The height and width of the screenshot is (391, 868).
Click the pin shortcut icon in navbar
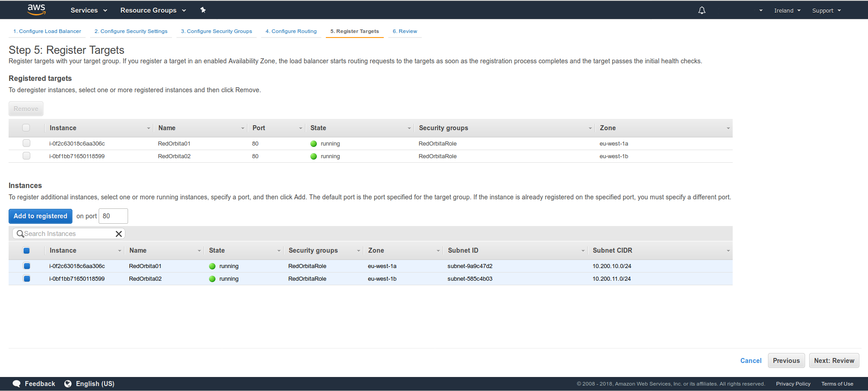pos(203,10)
